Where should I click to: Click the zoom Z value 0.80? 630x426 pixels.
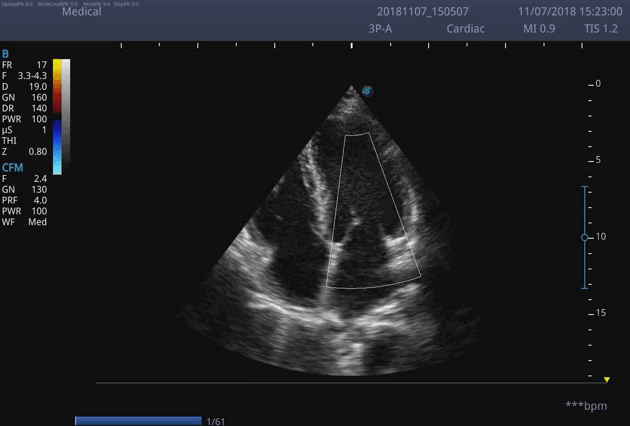coord(38,152)
